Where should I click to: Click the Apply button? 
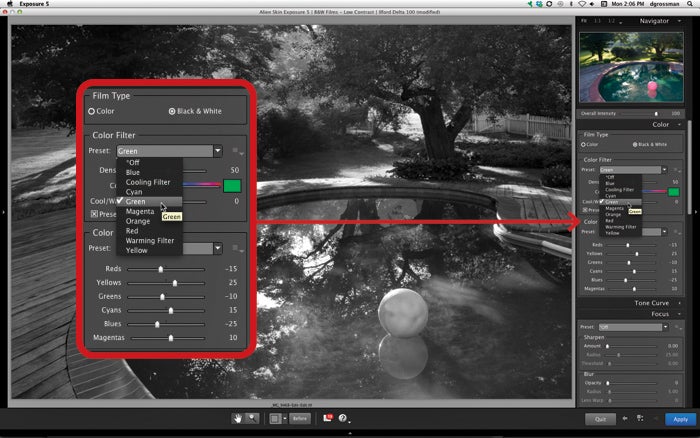click(680, 419)
